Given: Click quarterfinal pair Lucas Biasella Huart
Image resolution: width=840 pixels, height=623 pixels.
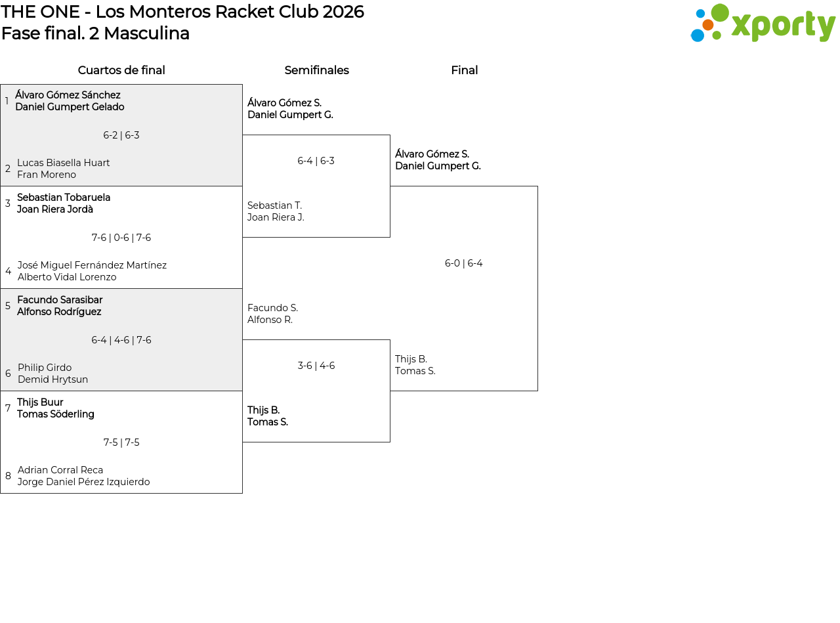Looking at the screenshot, I should pyautogui.click(x=63, y=169).
